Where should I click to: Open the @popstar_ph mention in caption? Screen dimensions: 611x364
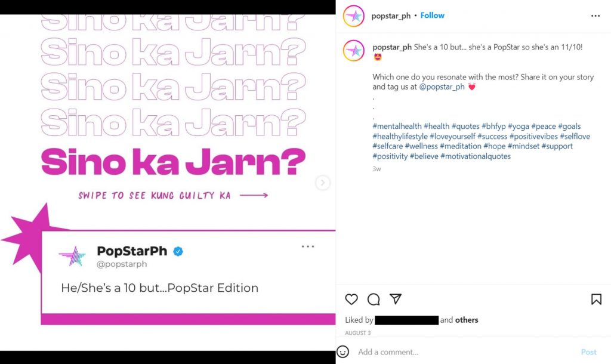click(442, 87)
